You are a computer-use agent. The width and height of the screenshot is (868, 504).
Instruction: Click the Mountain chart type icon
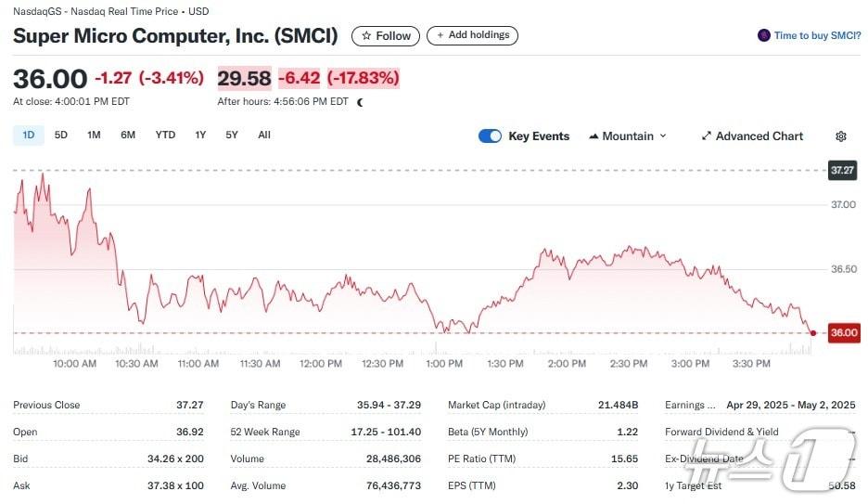[594, 136]
